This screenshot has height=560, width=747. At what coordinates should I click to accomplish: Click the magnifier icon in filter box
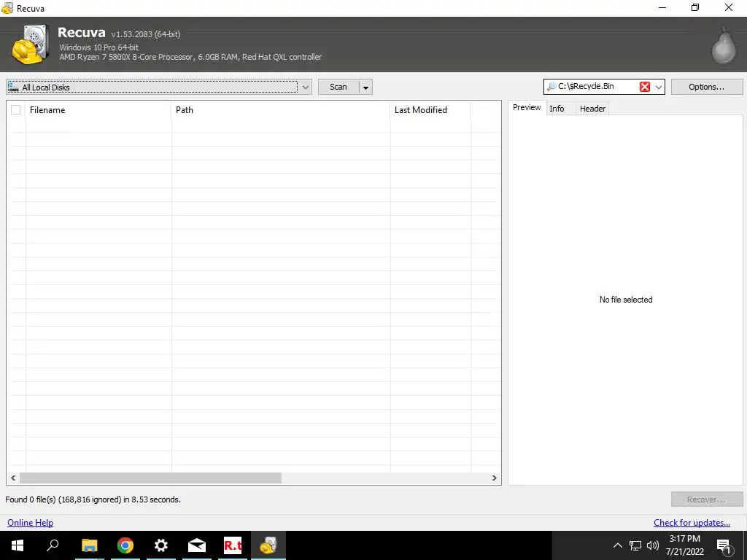pos(551,87)
